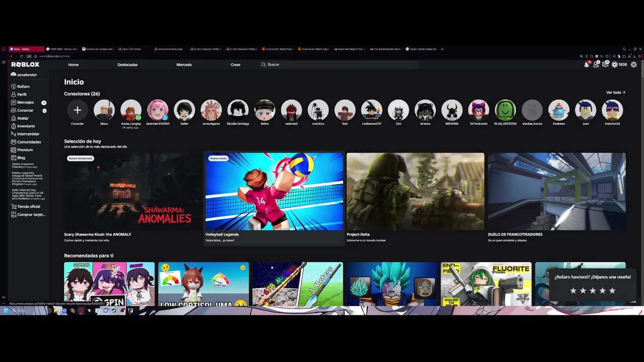Click the Scary Shawarma Kiosk: the ANOMALY title
The height and width of the screenshot is (362, 644).
pos(98,234)
